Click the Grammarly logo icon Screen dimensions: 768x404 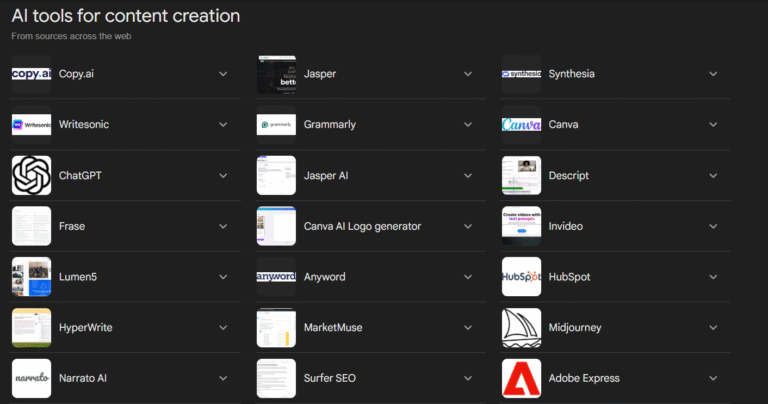pyautogui.click(x=276, y=125)
